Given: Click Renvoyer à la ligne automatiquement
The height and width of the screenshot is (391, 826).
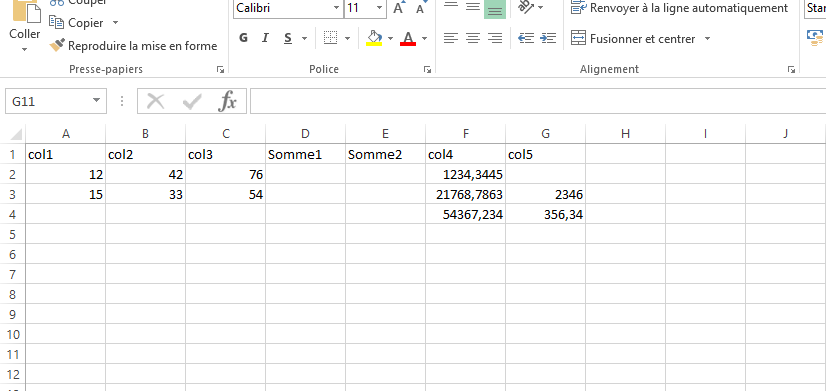Looking at the screenshot, I should (x=680, y=8).
